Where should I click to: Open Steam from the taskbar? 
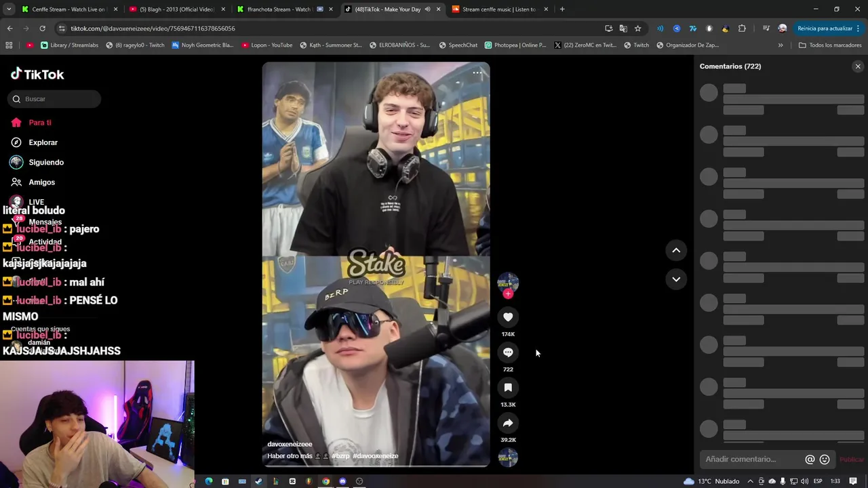click(x=258, y=481)
